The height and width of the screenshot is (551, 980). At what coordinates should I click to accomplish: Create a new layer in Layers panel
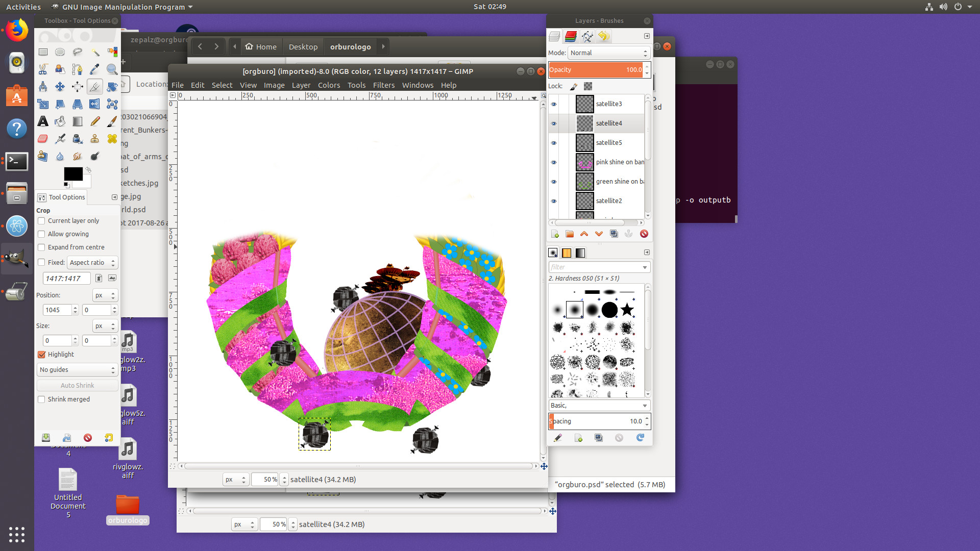pos(555,234)
